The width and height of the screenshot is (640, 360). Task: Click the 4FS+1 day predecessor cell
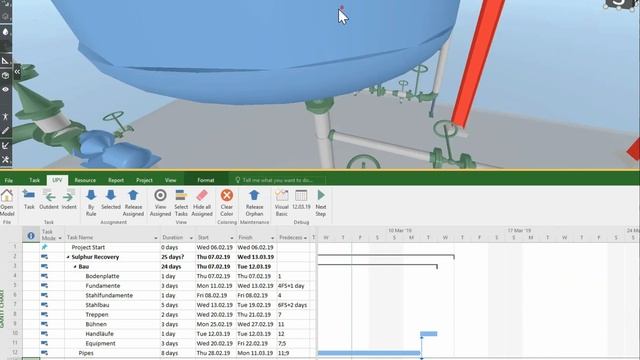tap(293, 286)
